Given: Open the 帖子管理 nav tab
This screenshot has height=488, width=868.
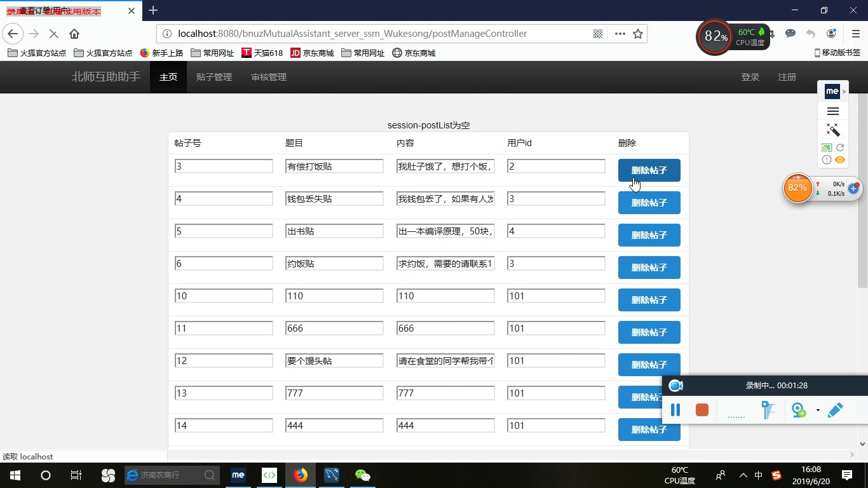Looking at the screenshot, I should click(214, 77).
